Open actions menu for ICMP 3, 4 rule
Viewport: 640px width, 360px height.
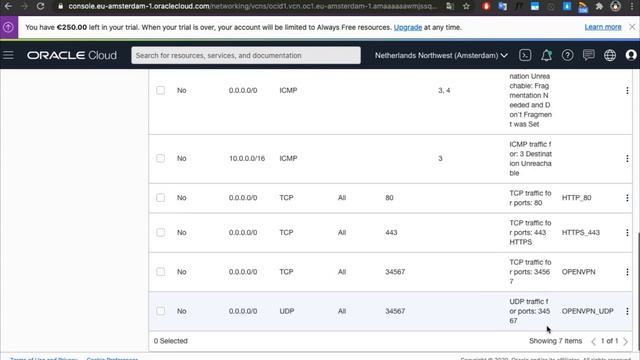point(627,91)
